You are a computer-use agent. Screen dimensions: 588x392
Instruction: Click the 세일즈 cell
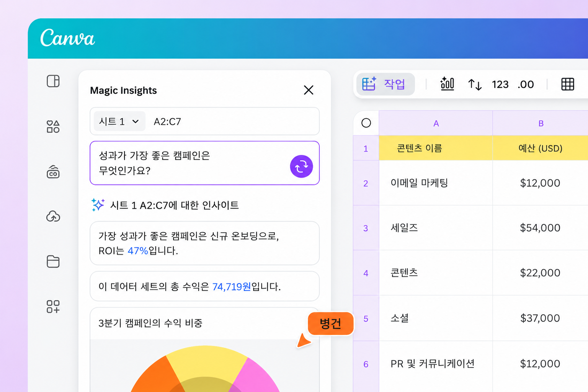click(x=436, y=228)
